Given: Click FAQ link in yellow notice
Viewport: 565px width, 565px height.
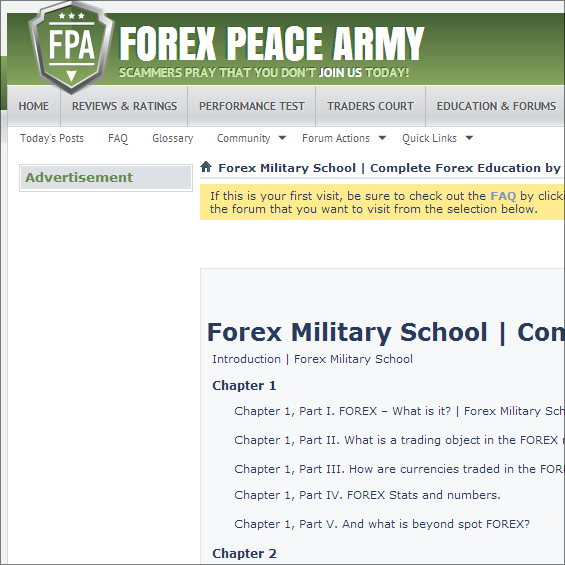Looking at the screenshot, I should [503, 196].
